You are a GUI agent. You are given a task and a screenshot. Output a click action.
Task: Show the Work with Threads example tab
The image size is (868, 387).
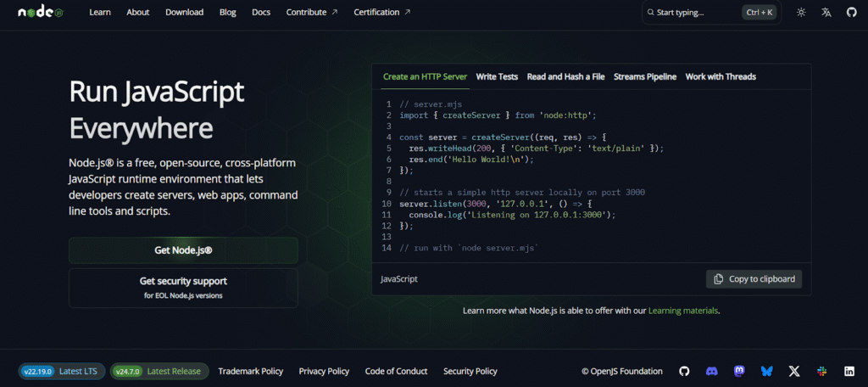[x=721, y=76]
